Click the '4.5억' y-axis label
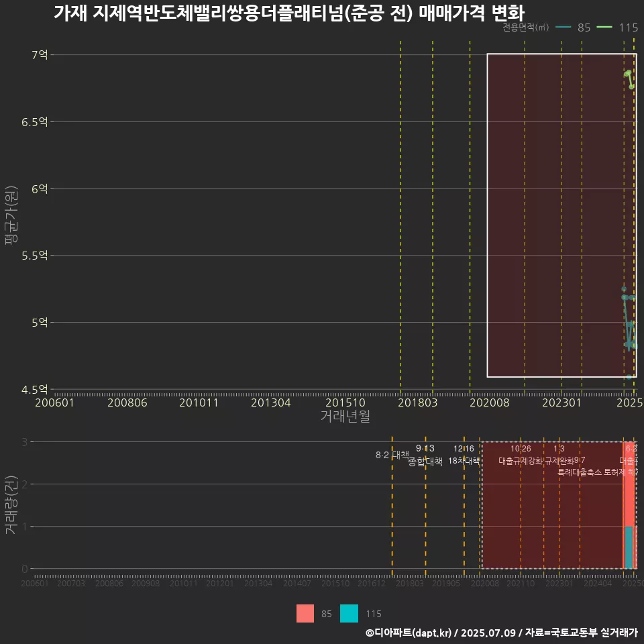644x644 pixels. click(x=35, y=389)
